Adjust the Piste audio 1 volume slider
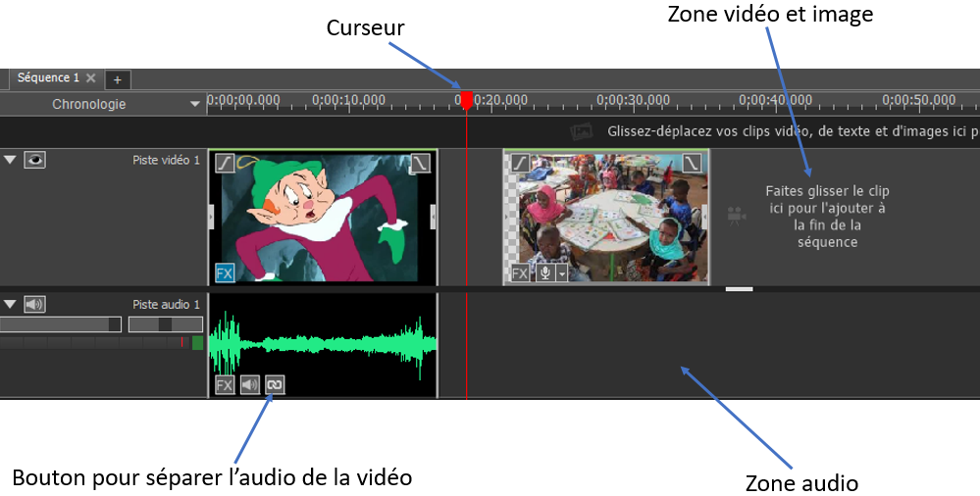980x496 pixels. [x=61, y=324]
